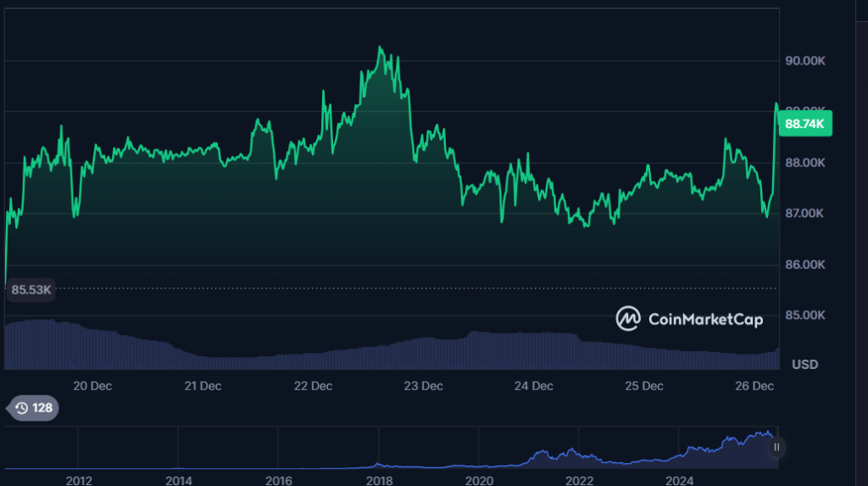This screenshot has height=486, width=868.
Task: Click the 85.53K opening price label
Action: 31,290
